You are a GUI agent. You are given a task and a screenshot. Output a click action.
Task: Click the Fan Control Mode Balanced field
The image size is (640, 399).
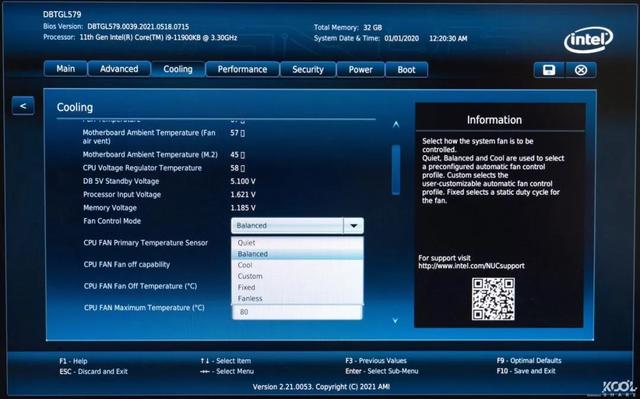click(287, 226)
